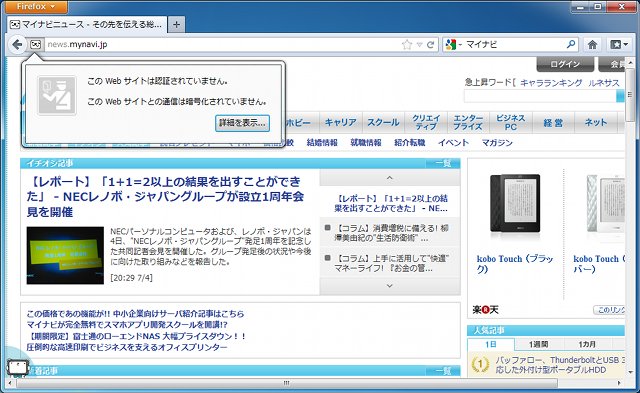Open the 経営 navigation tab
This screenshot has width=640, height=393.
tap(553, 122)
